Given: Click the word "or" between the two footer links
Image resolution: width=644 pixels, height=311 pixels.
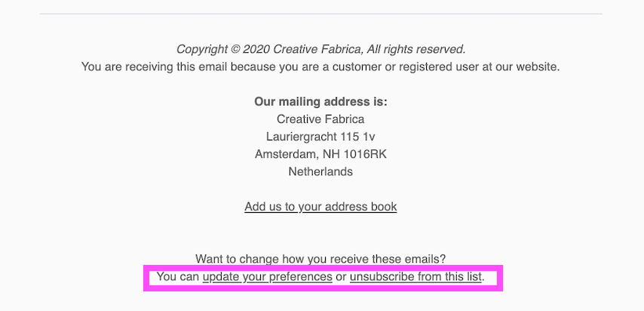Looking at the screenshot, I should click(x=341, y=277).
